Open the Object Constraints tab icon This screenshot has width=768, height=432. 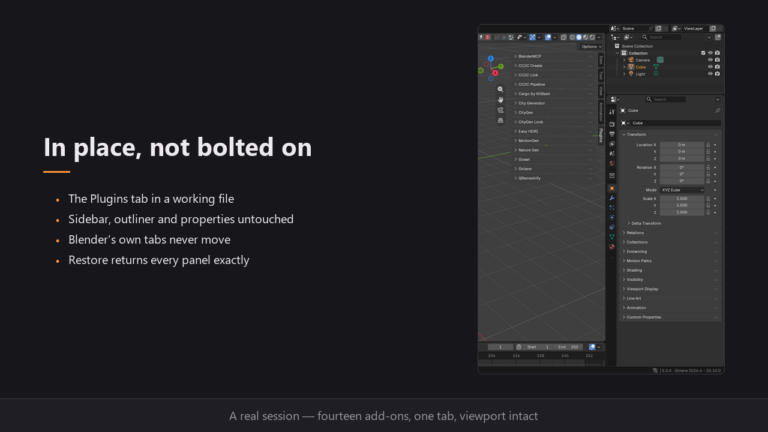612,227
